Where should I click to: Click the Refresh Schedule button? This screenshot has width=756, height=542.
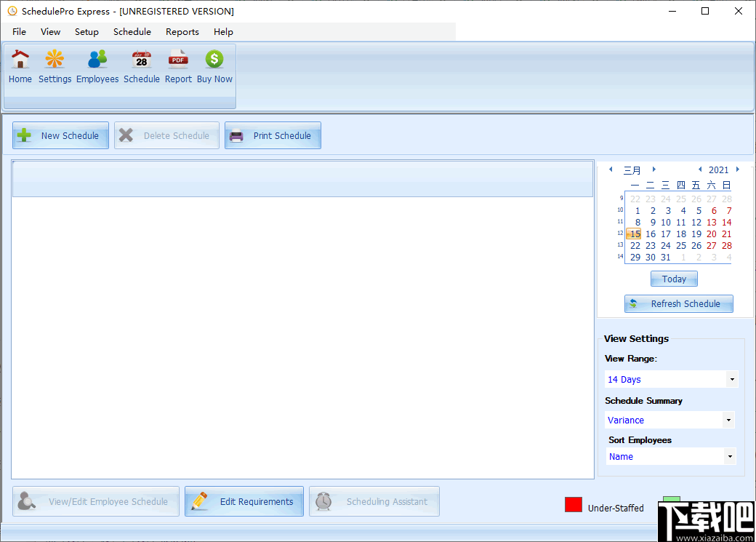click(x=678, y=303)
